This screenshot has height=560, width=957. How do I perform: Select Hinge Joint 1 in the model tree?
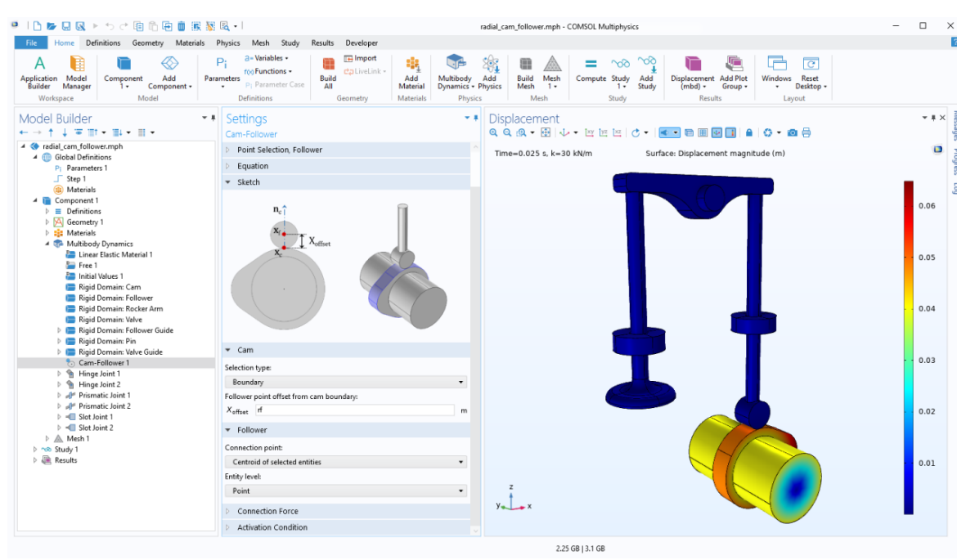point(100,374)
